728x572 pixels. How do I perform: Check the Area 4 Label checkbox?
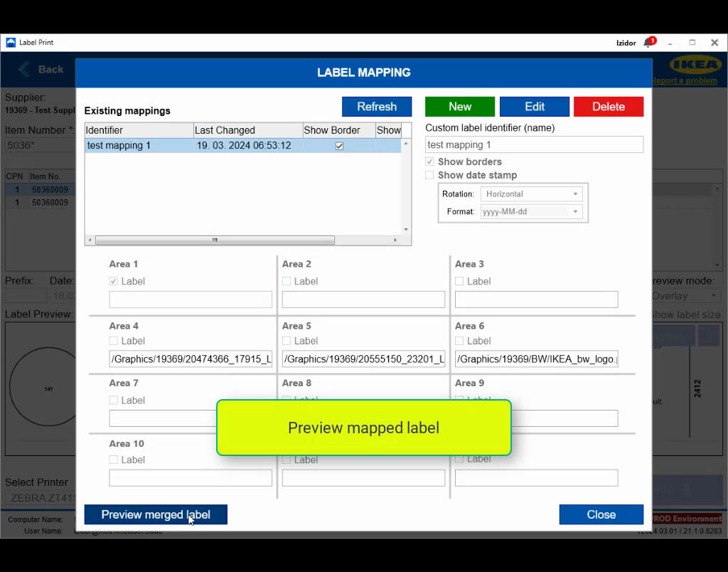pyautogui.click(x=113, y=341)
